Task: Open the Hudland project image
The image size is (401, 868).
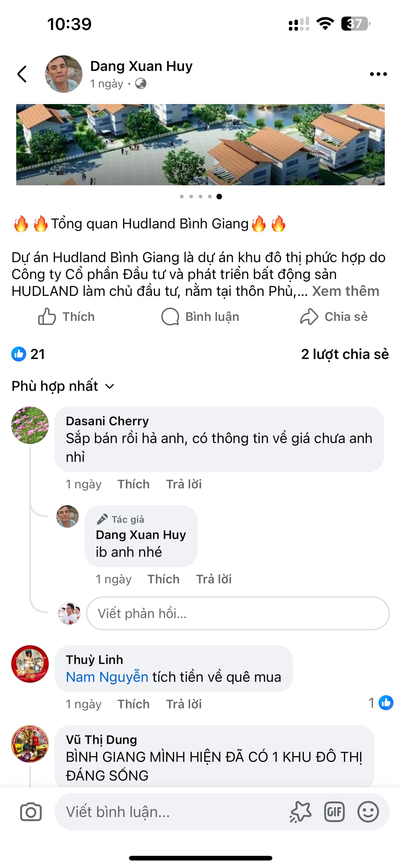Action: pyautogui.click(x=200, y=145)
